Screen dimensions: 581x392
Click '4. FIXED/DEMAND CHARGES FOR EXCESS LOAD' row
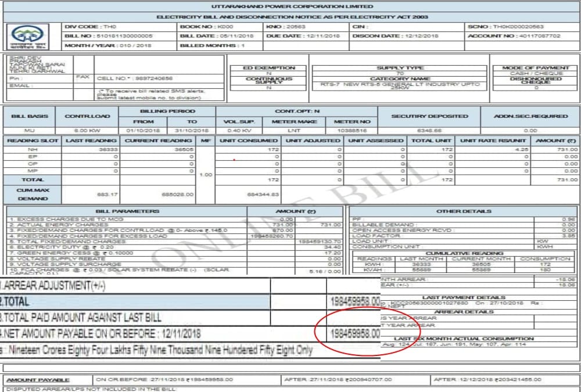175,236
